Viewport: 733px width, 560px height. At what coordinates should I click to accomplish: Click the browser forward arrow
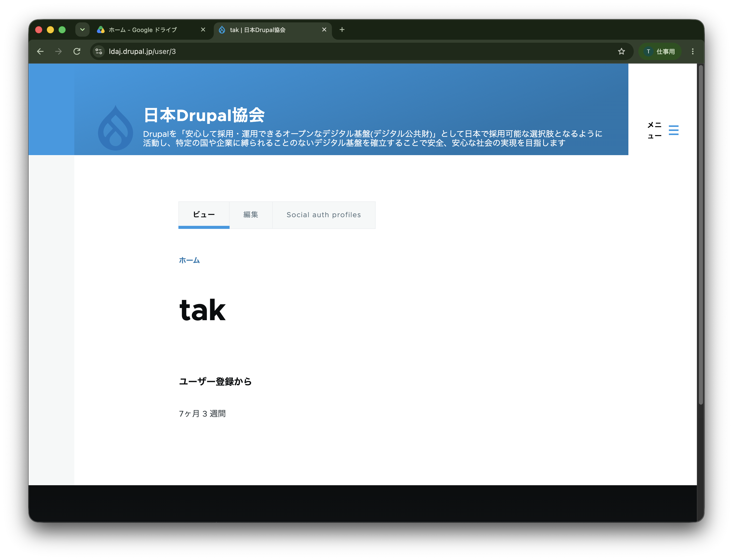(58, 51)
